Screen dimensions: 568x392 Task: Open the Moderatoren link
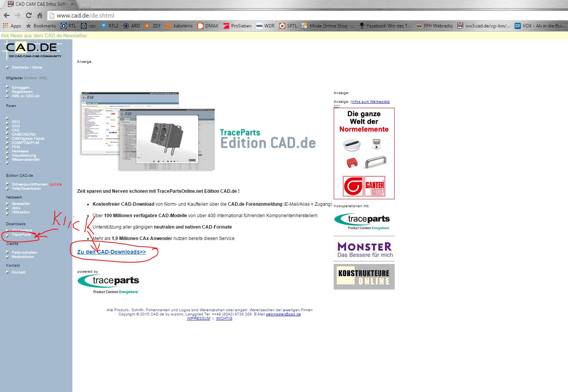click(23, 257)
